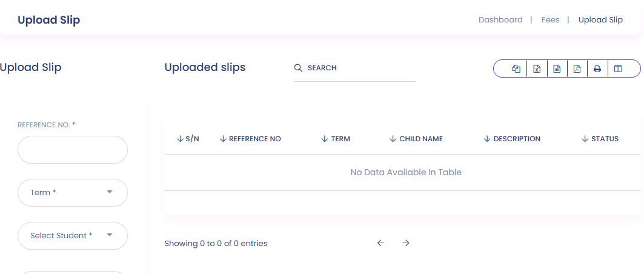Expand the Select Student dropdown
644x274 pixels.
[73, 236]
